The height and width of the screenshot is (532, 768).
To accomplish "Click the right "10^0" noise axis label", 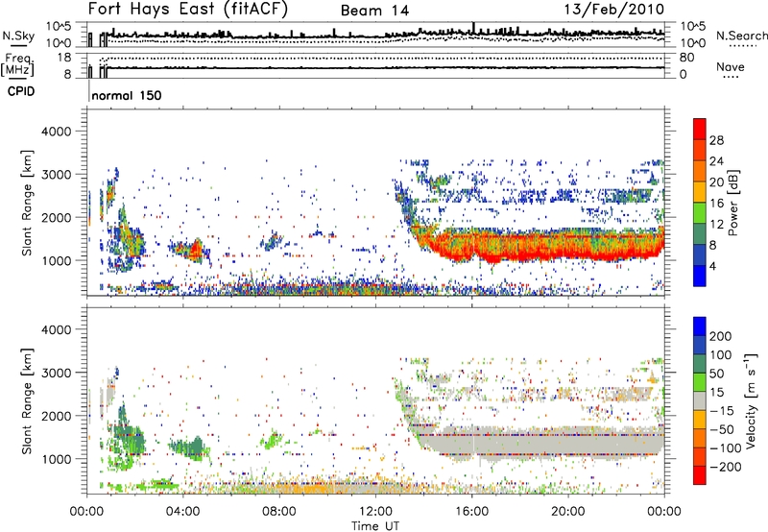I will 693,43.
